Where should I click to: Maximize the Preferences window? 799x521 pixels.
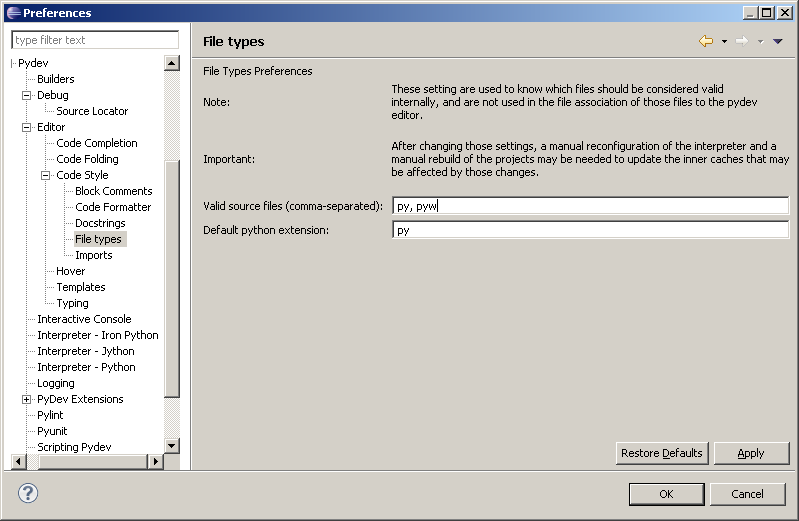coord(766,13)
